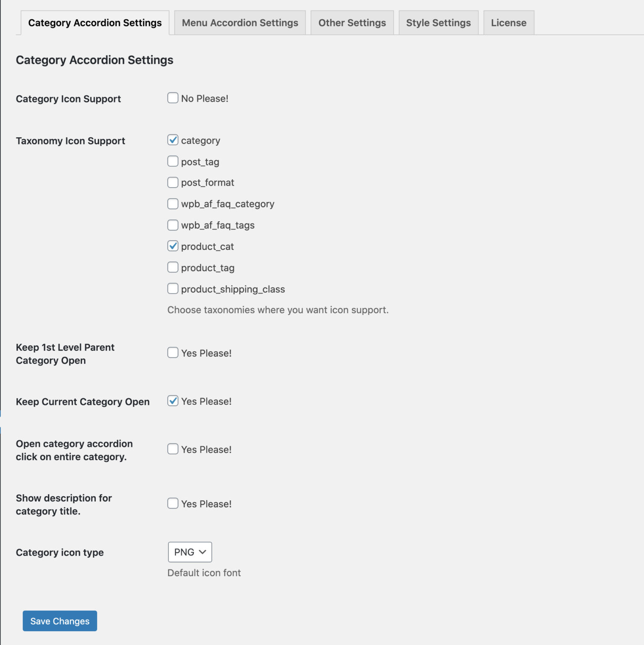The image size is (644, 645).
Task: Enable post_tag icon support
Action: 173,161
